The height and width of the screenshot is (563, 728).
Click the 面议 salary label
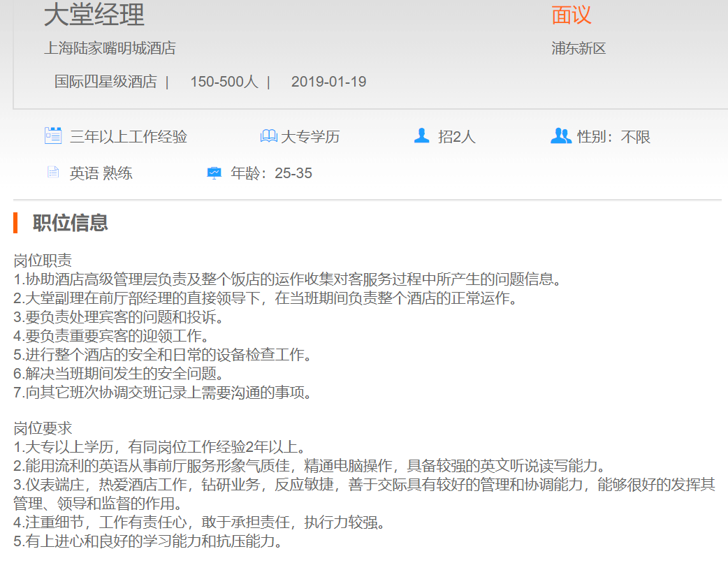(571, 15)
